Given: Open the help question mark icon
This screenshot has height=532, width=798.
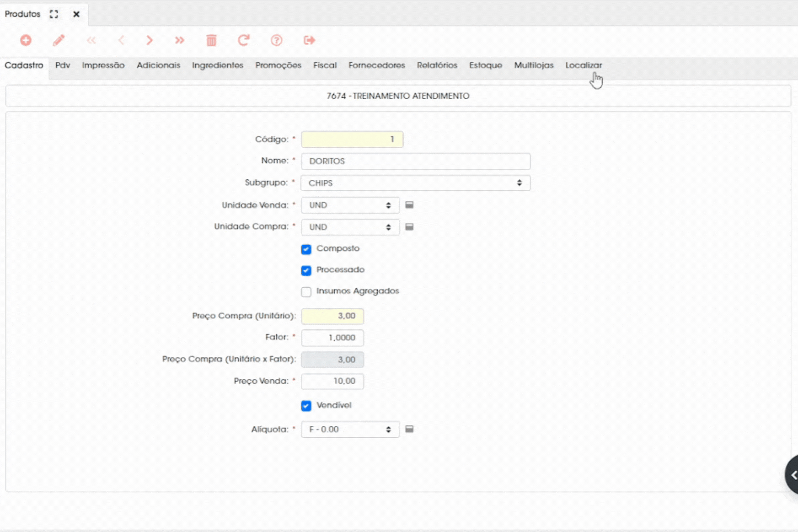Looking at the screenshot, I should [276, 40].
